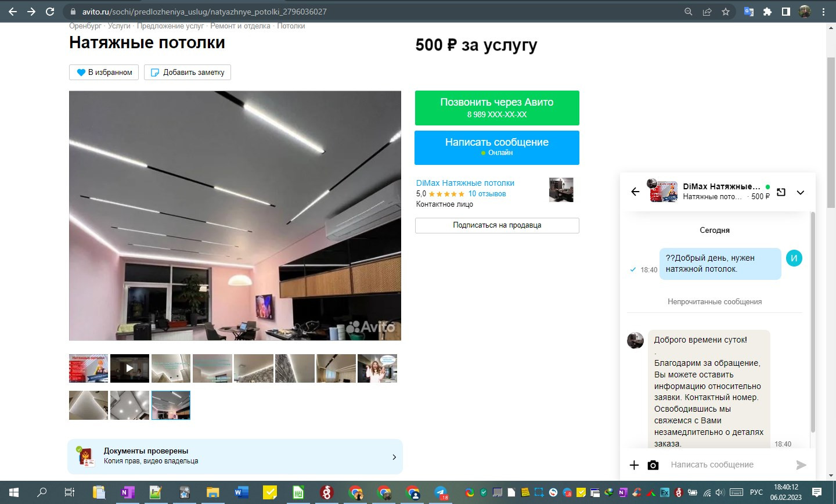This screenshot has width=836, height=504.
Task: Click 'Позвонить через Авито' green button
Action: (497, 108)
